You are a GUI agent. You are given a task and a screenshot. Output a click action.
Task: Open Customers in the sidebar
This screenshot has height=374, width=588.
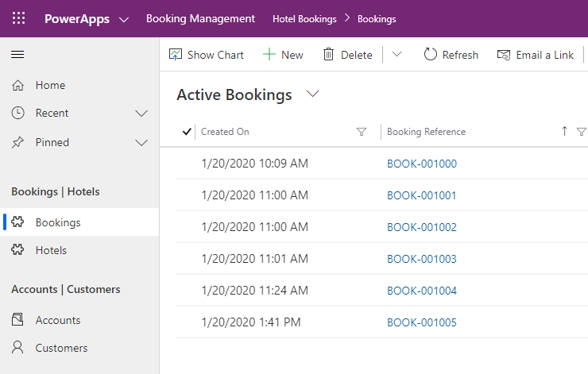point(80,348)
